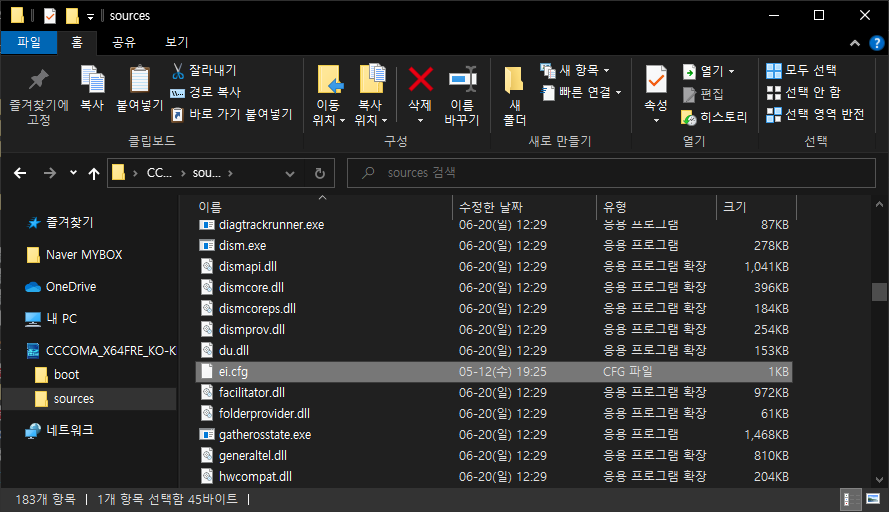Image resolution: width=889 pixels, height=512 pixels.
Task: Switch to the 공유 share tab
Action: [x=124, y=43]
